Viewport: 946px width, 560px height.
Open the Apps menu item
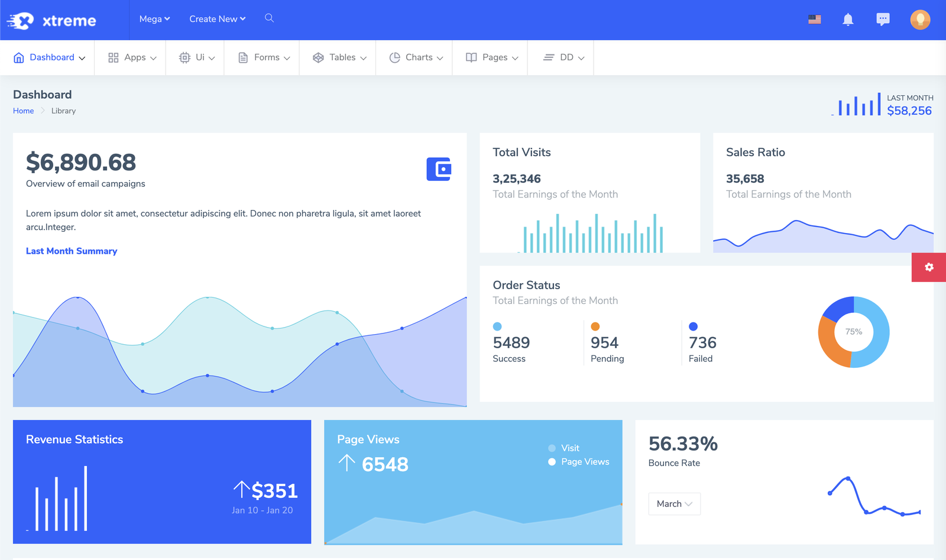(x=130, y=57)
